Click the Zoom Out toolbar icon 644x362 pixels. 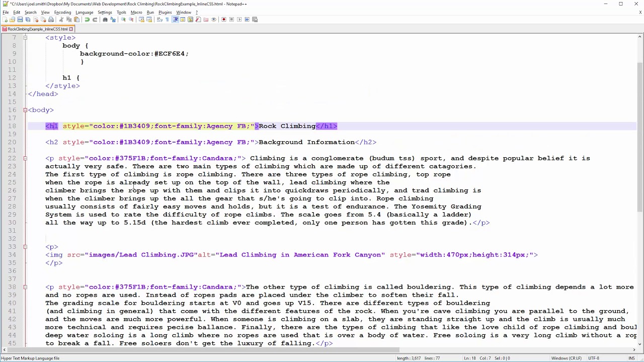pyautogui.click(x=131, y=20)
